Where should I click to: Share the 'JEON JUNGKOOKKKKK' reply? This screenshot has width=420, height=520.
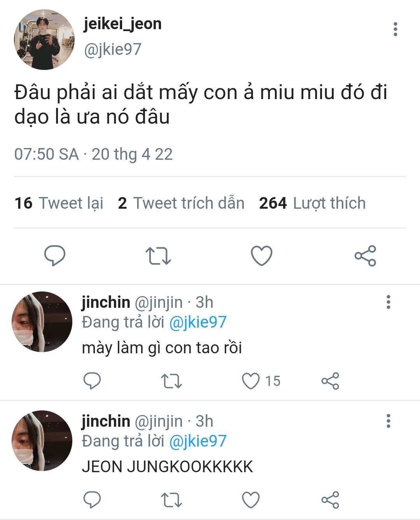click(330, 500)
